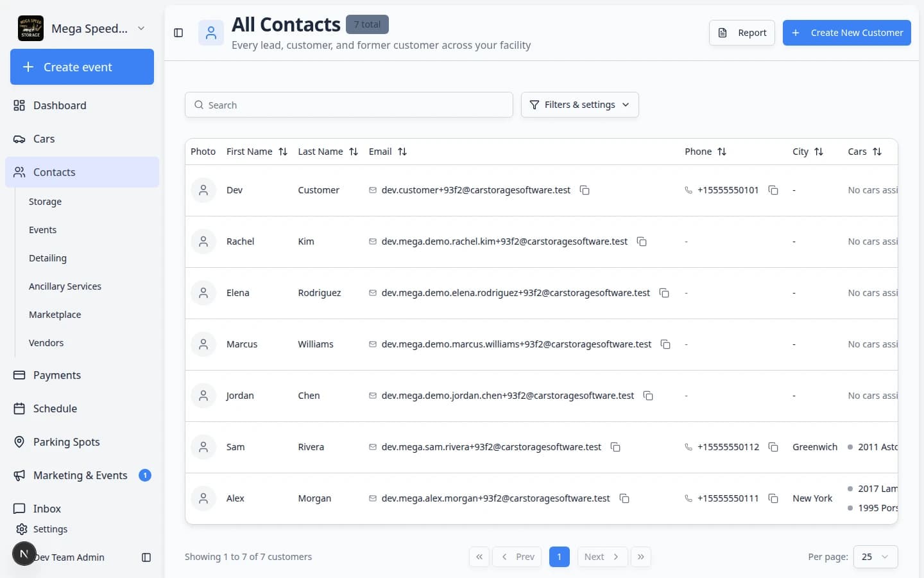Jump to first page with double-left arrows

pos(479,557)
